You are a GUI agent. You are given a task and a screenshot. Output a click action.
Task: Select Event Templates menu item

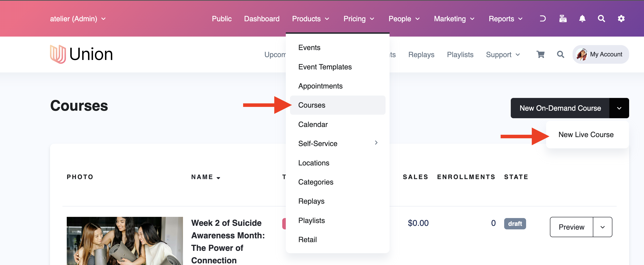337,67
